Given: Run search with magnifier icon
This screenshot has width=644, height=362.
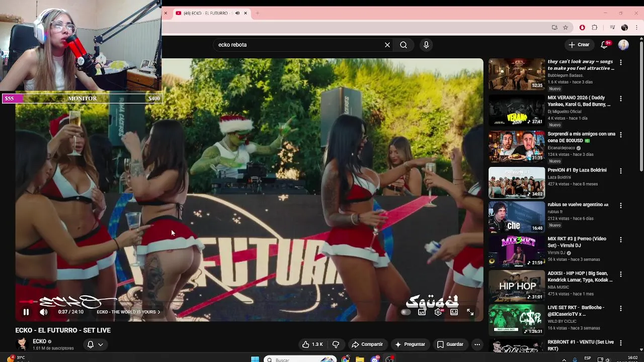Looking at the screenshot, I should pos(404,45).
